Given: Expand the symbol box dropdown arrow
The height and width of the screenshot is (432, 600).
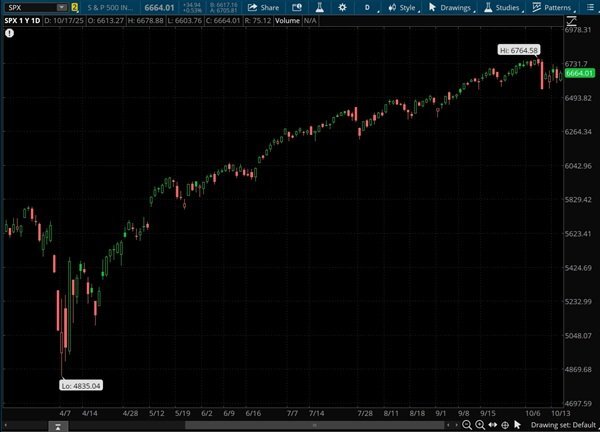Looking at the screenshot, I should (61, 7).
